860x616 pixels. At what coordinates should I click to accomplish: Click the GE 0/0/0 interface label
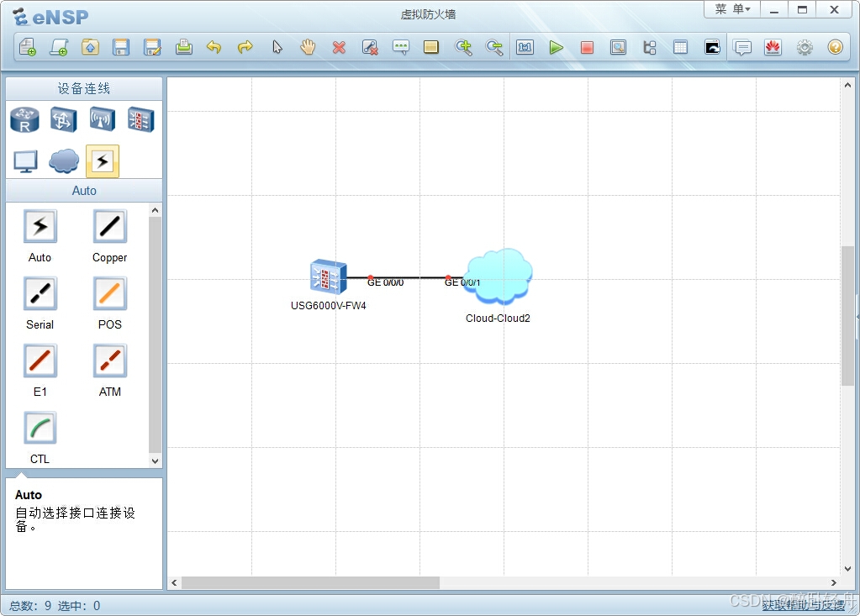[x=386, y=282]
